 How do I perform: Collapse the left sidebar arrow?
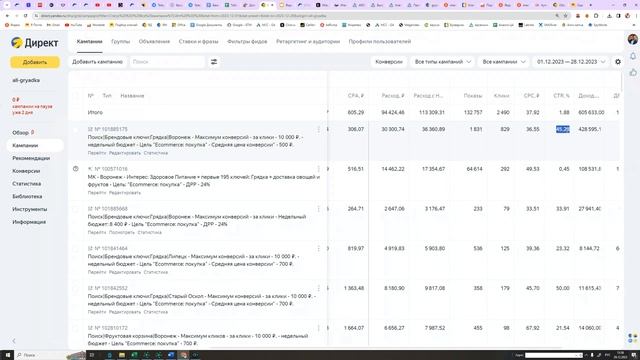pyautogui.click(x=14, y=341)
